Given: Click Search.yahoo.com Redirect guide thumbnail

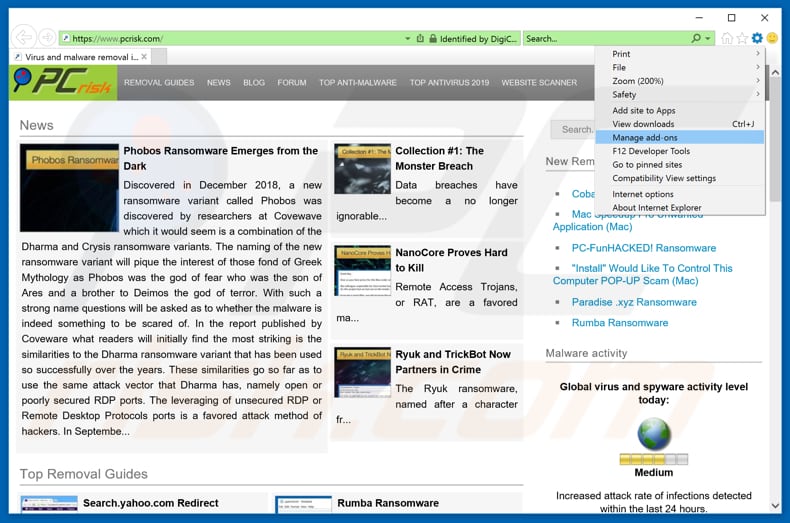Looking at the screenshot, I should 49,504.
